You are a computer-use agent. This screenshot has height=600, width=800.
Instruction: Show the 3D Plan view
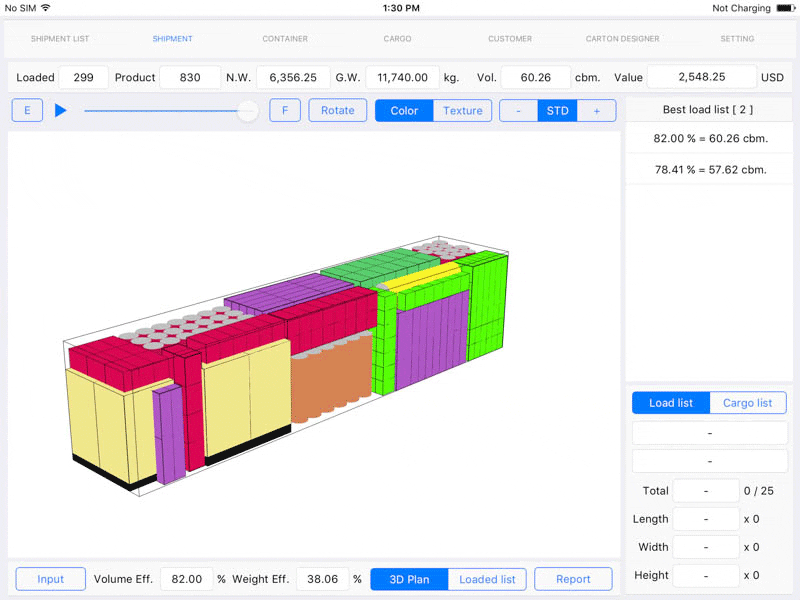[x=409, y=580]
